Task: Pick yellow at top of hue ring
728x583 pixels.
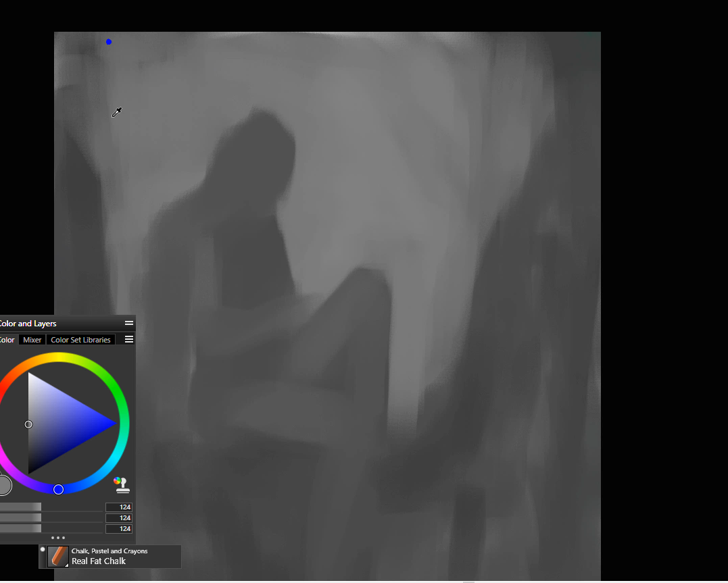Action: click(59, 358)
